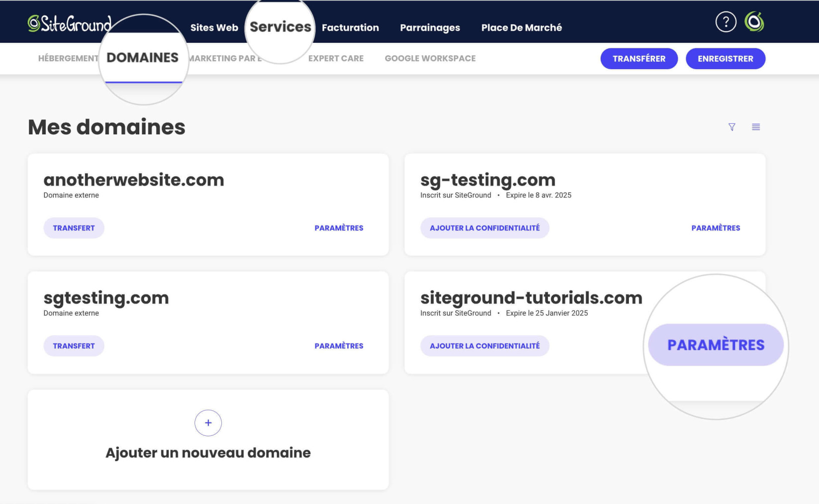
Task: Open the user profile avatar icon
Action: pyautogui.click(x=754, y=22)
